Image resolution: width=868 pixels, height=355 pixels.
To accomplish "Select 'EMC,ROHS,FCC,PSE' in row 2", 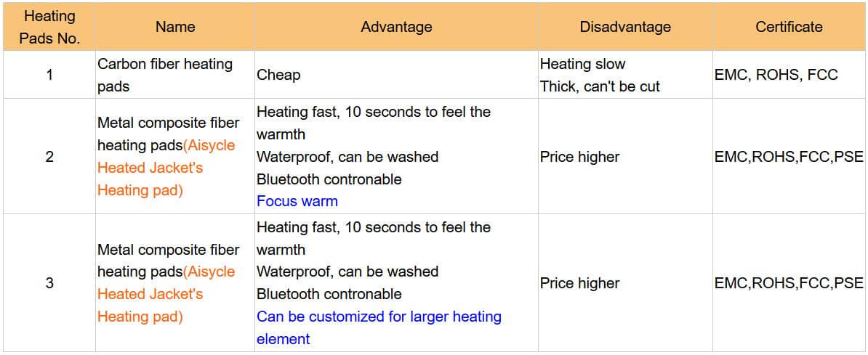I will [789, 157].
